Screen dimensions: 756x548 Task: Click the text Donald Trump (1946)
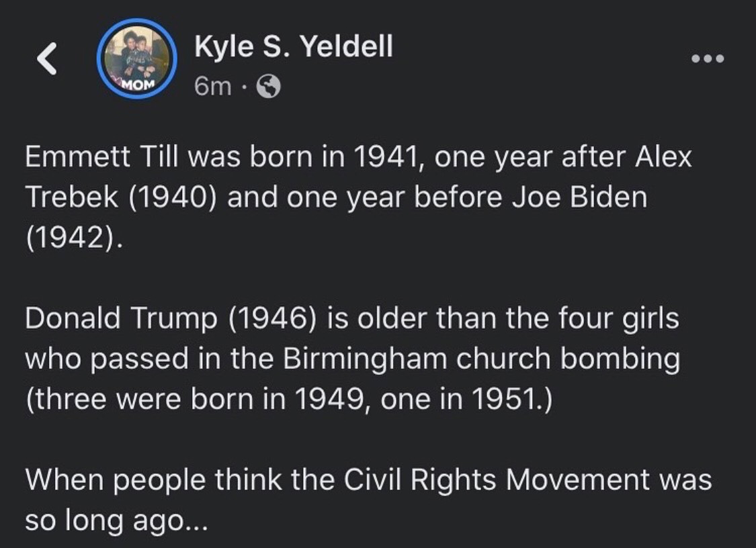click(x=171, y=319)
